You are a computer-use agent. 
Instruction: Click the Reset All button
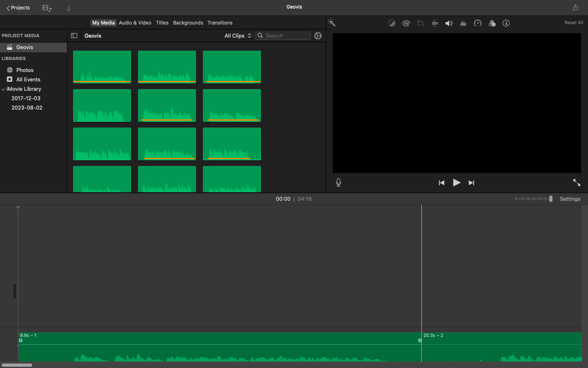point(574,23)
